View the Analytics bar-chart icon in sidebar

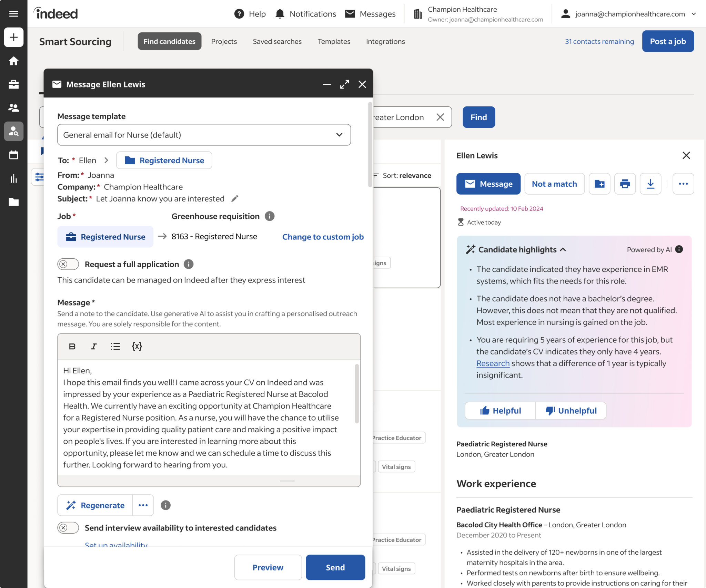coord(14,178)
